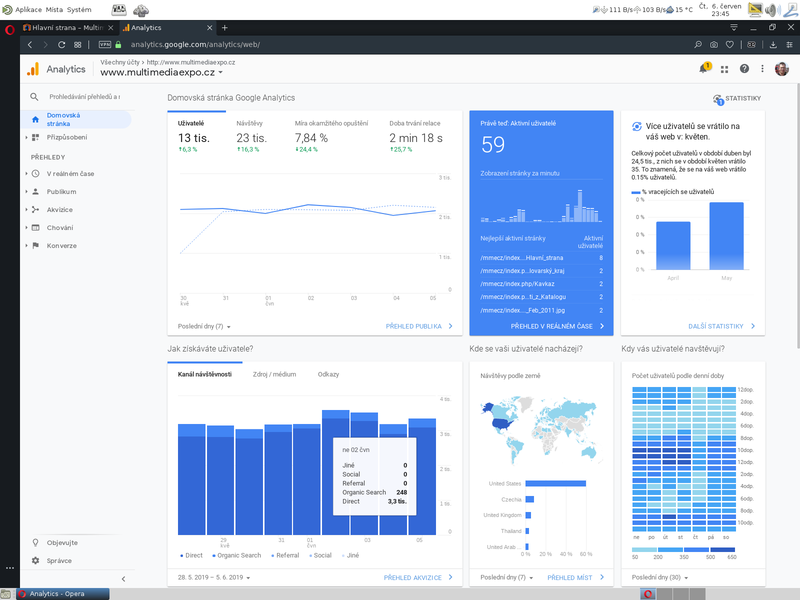This screenshot has height=600, width=800.
Task: Change Poslední dny (7) period dropdown
Action: [204, 327]
